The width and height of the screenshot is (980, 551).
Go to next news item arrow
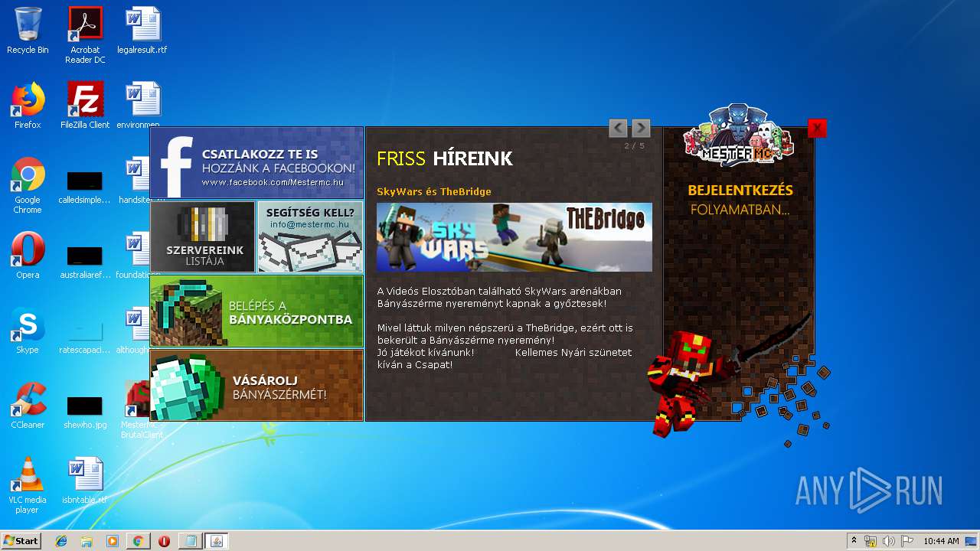click(641, 128)
